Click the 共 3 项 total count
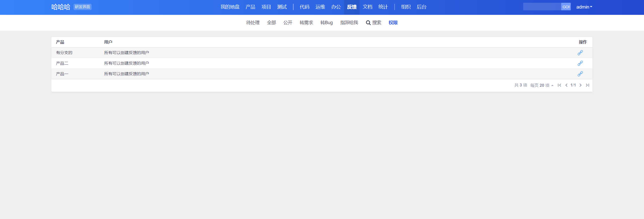This screenshot has width=644, height=219. (x=521, y=85)
